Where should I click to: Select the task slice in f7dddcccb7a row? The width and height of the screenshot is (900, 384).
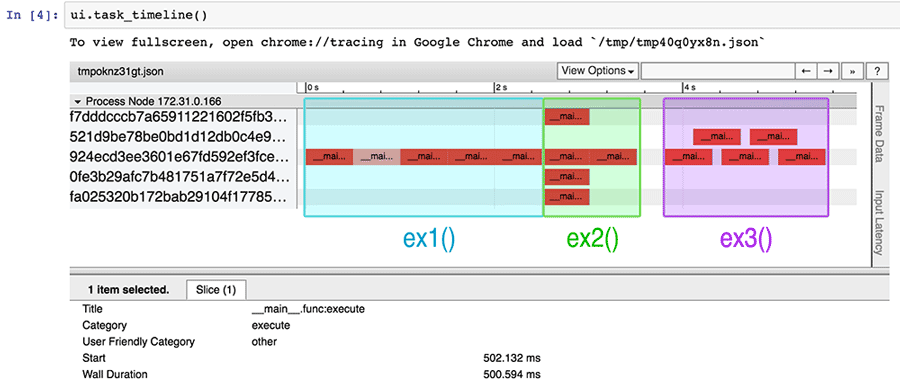[x=567, y=117]
